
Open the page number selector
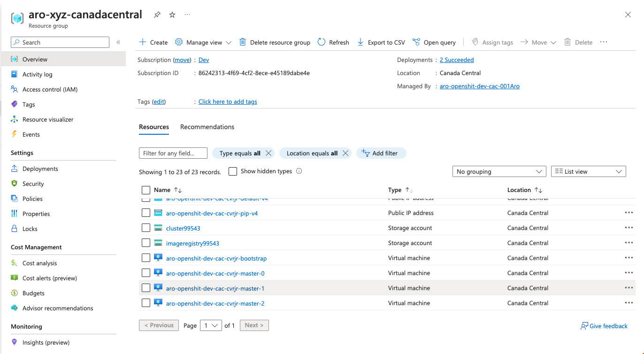click(x=211, y=325)
